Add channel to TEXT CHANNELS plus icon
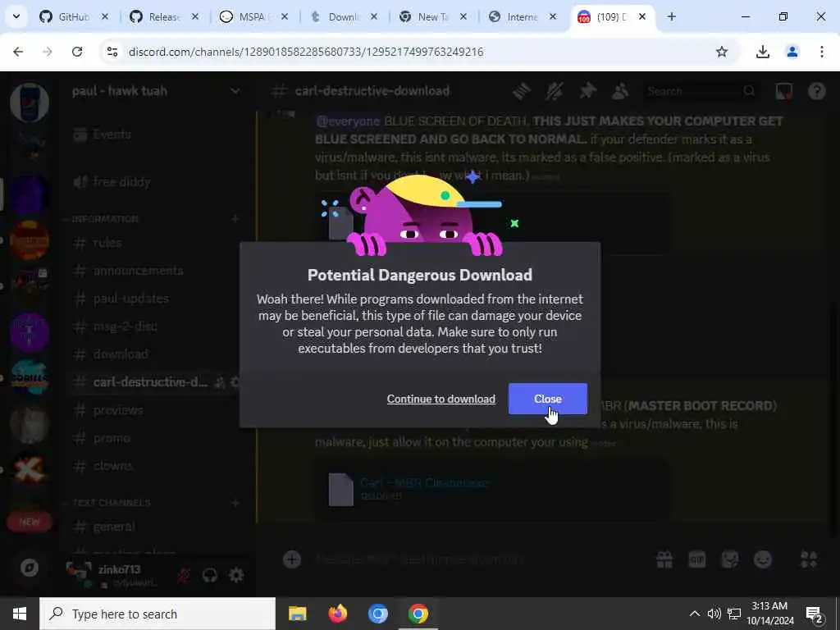840x630 pixels. (x=235, y=503)
